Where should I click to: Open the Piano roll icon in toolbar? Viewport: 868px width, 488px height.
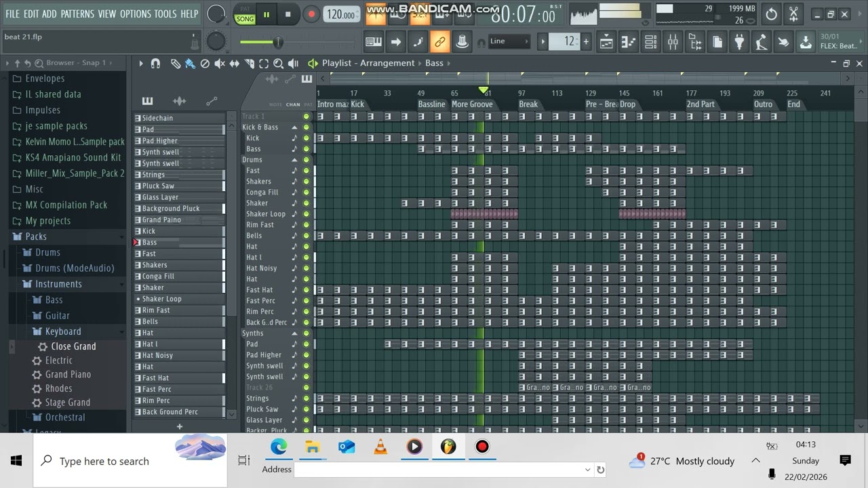pos(629,42)
